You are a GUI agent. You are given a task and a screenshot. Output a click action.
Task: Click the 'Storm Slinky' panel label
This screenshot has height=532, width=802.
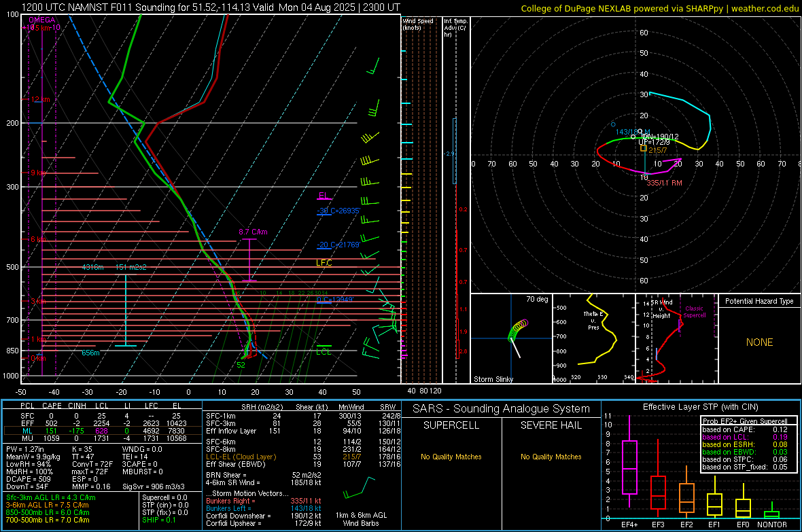[x=493, y=379]
